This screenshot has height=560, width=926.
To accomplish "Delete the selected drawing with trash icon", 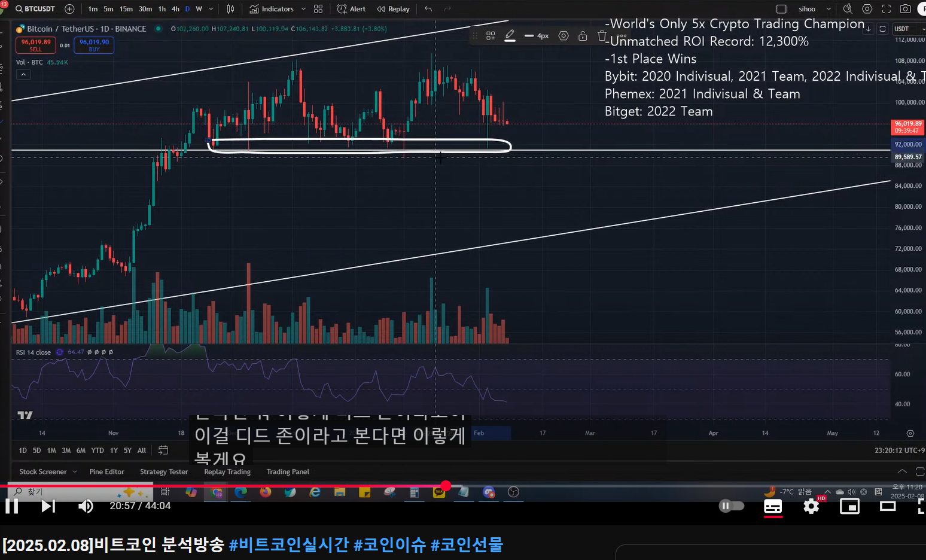I will pos(602,36).
